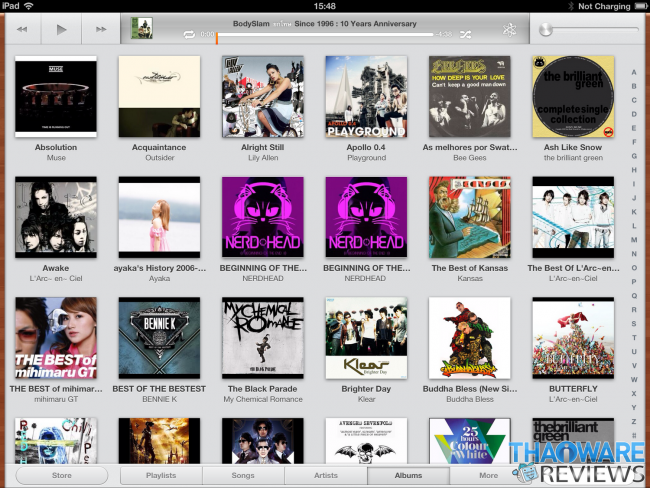Select the Albums tab
Viewport: 650px width, 488px height.
click(408, 476)
